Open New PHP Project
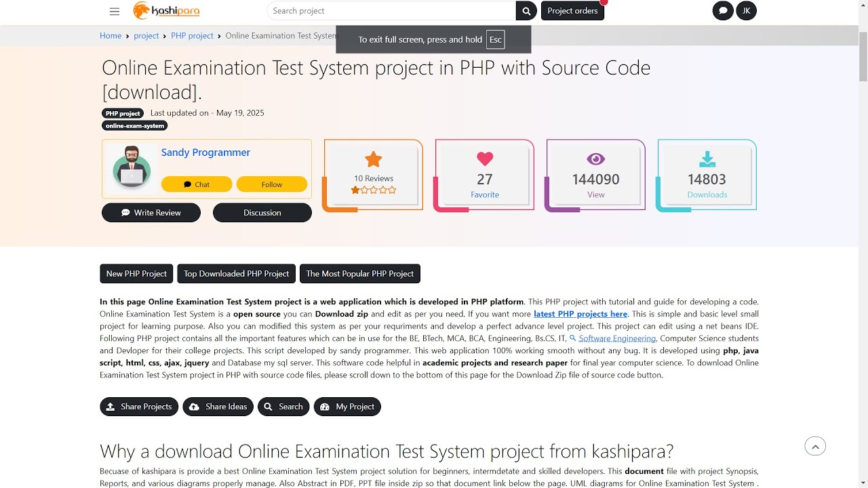The height and width of the screenshot is (488, 868). (136, 274)
